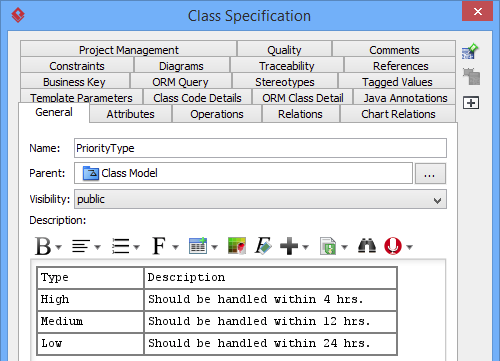The width and height of the screenshot is (500, 361).
Task: Click 'Should be handled within 4 hrs.' cell
Action: click(270, 300)
